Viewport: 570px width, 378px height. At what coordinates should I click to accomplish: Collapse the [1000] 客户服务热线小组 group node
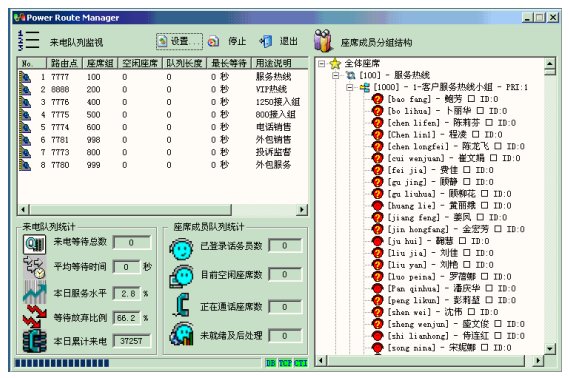pos(350,87)
